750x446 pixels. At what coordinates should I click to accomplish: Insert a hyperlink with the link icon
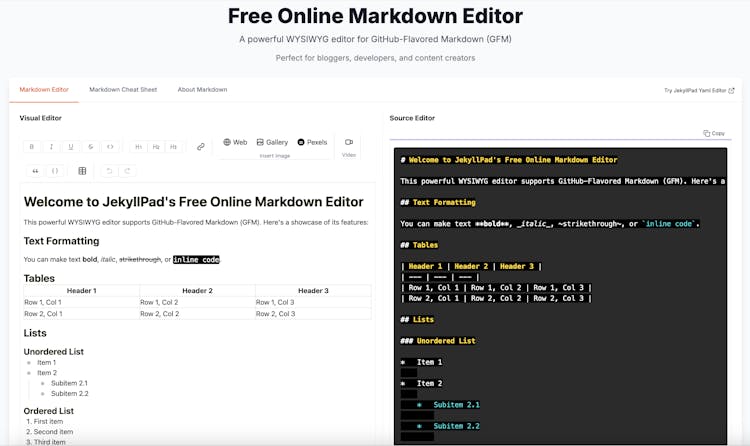201,146
